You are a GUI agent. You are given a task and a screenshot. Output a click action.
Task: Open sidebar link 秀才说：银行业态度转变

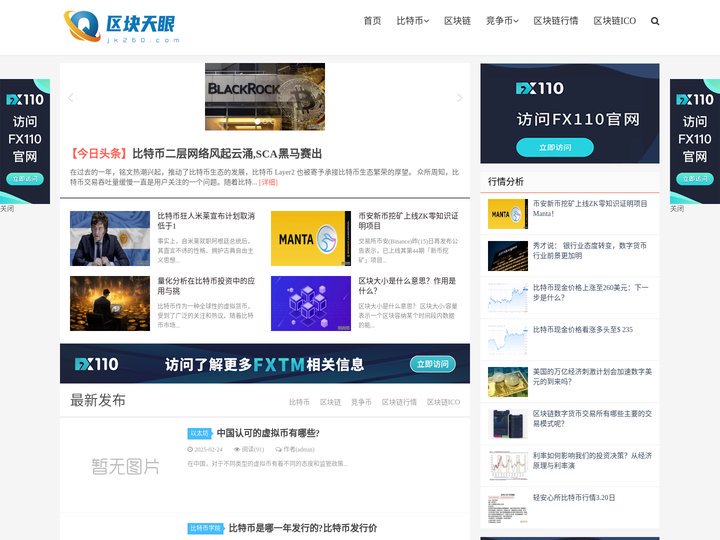(590, 250)
